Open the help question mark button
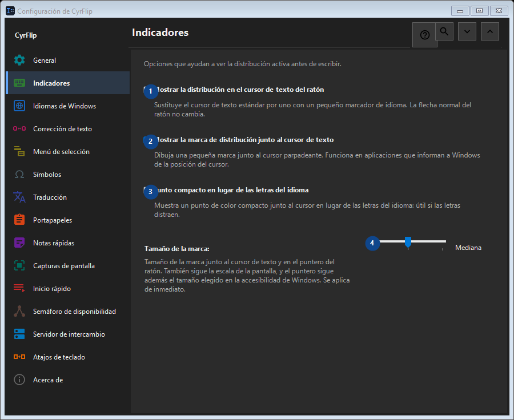 click(x=424, y=35)
